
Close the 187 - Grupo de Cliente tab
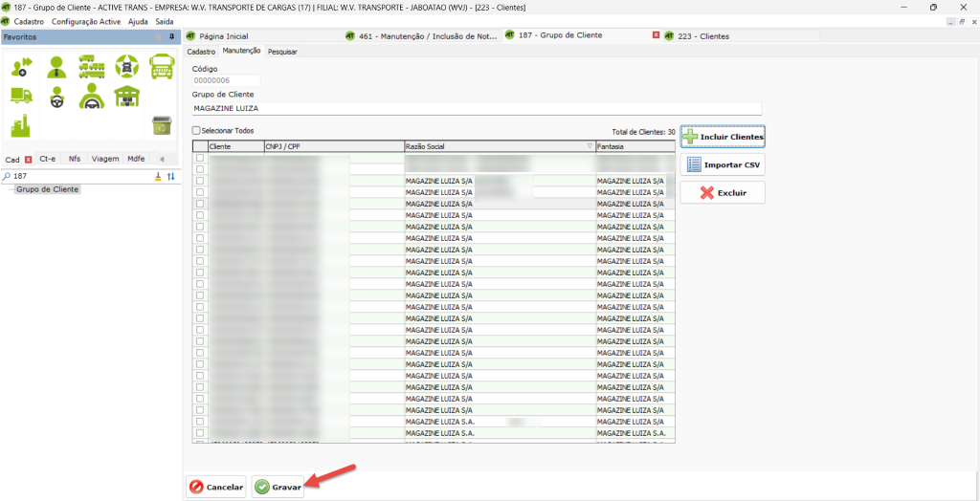point(656,35)
